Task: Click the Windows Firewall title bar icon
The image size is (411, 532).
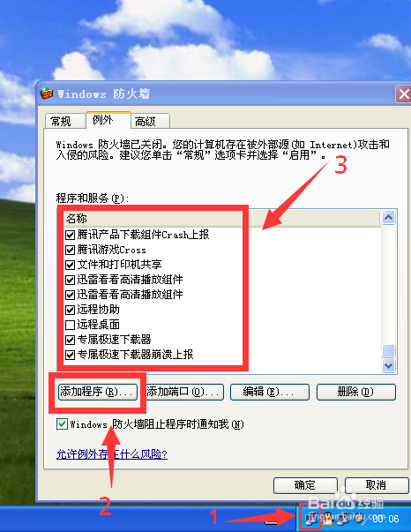Action: pyautogui.click(x=46, y=94)
